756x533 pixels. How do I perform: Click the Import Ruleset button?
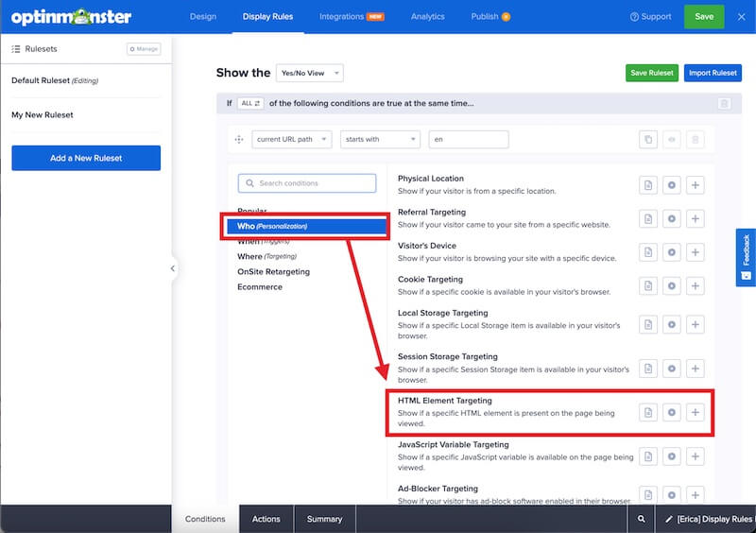click(713, 73)
